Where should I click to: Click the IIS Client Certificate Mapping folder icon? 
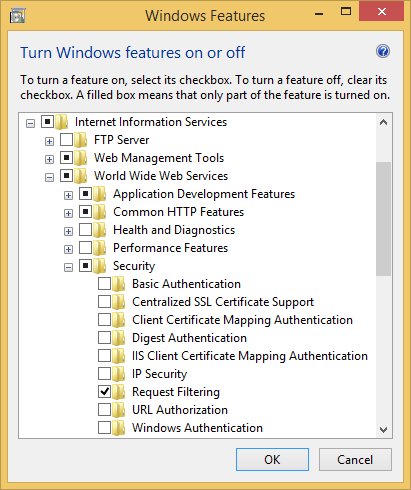(119, 356)
